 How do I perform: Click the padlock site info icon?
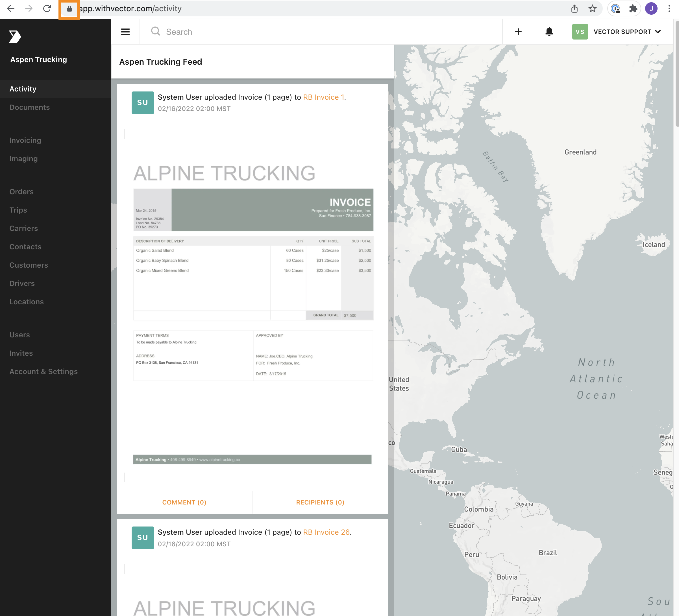[x=69, y=9]
